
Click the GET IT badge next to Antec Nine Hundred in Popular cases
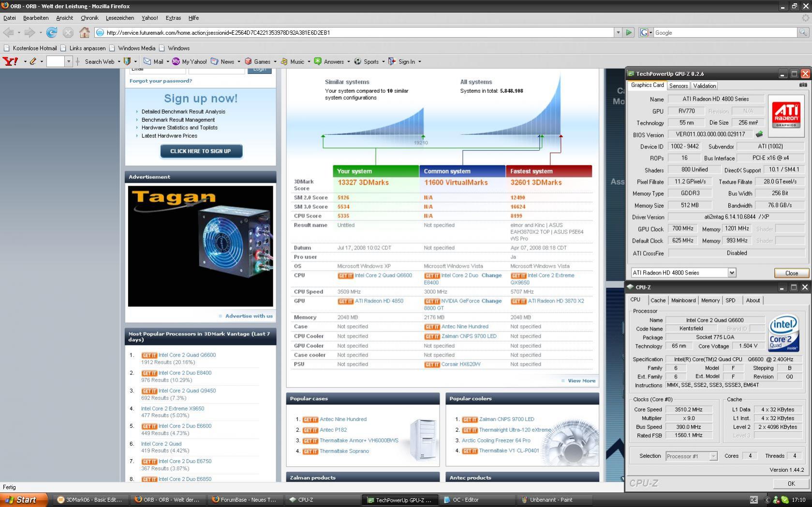[x=310, y=420]
